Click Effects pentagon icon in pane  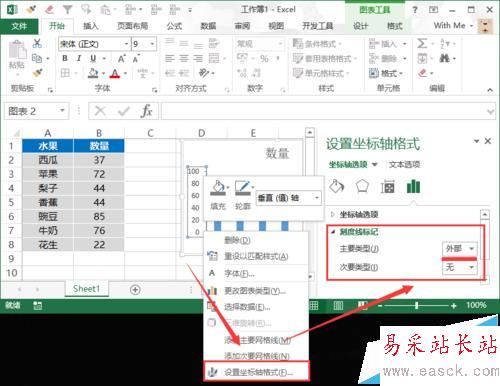click(362, 186)
